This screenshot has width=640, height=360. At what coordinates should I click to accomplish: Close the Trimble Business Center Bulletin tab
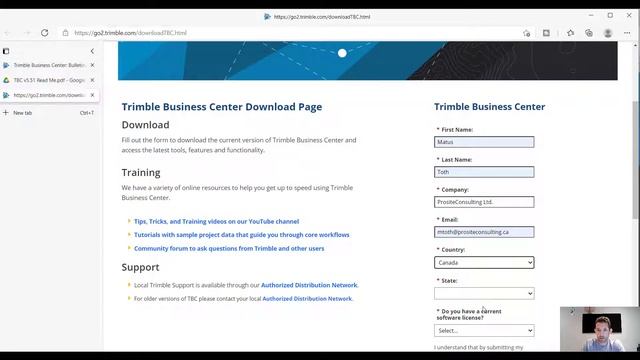click(92, 65)
